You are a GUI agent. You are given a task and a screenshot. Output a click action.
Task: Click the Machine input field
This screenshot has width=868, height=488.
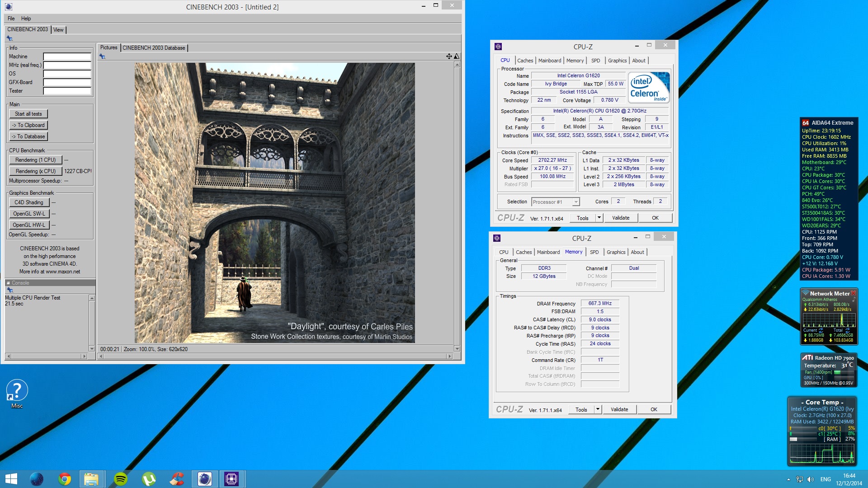point(67,56)
